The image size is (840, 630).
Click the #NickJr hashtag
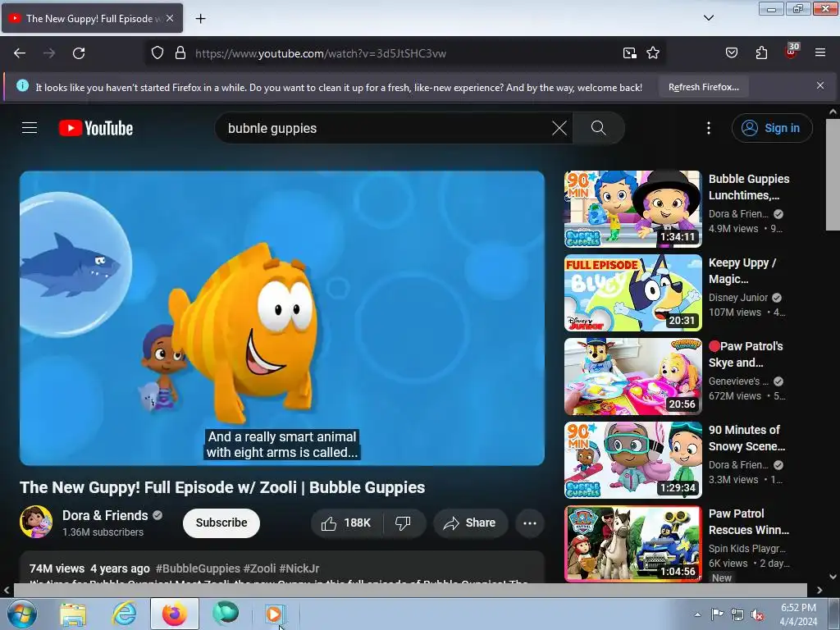click(x=299, y=568)
